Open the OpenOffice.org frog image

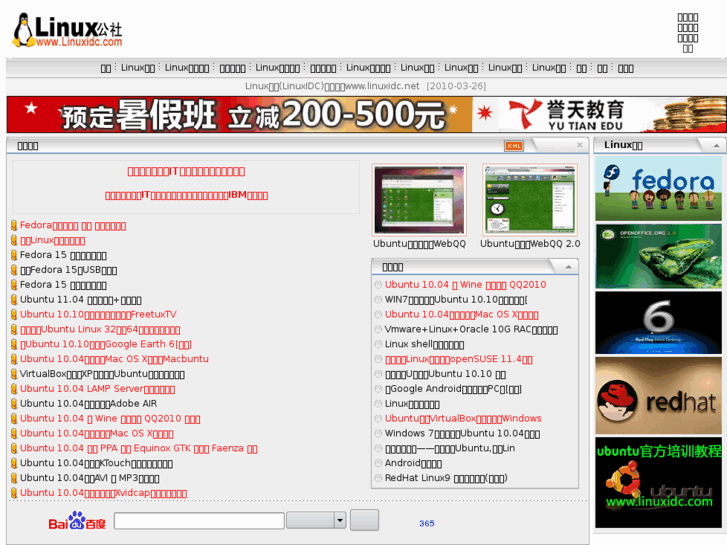(x=658, y=256)
